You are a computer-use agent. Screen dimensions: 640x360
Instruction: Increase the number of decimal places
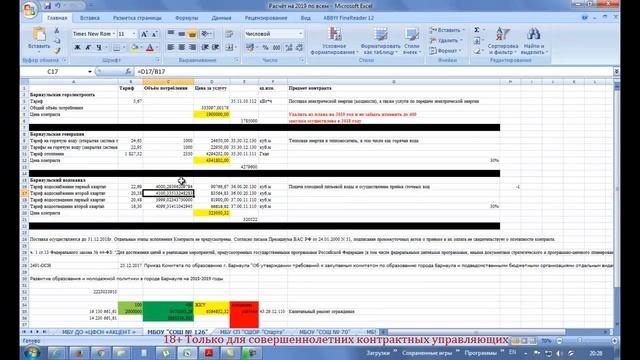click(x=289, y=48)
